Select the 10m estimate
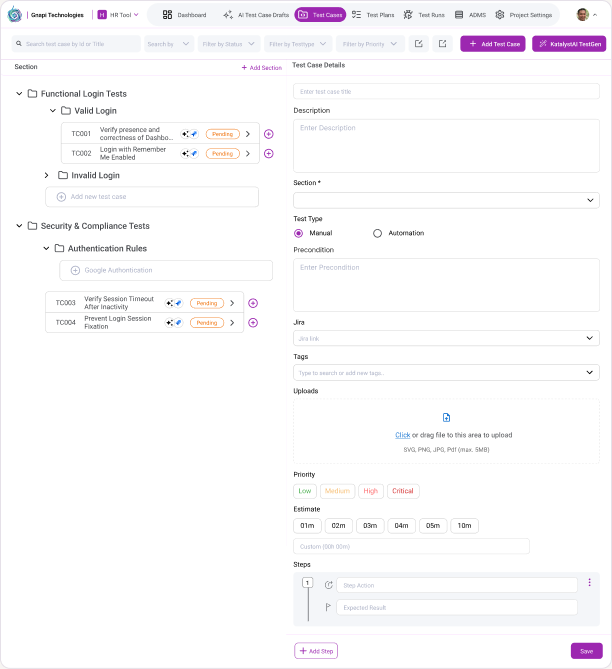This screenshot has width=612, height=669. [x=464, y=526]
